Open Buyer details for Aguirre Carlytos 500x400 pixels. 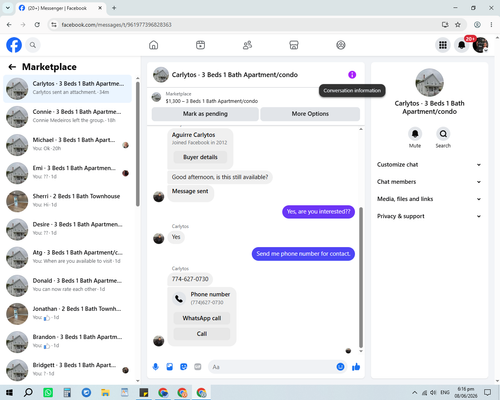point(200,157)
